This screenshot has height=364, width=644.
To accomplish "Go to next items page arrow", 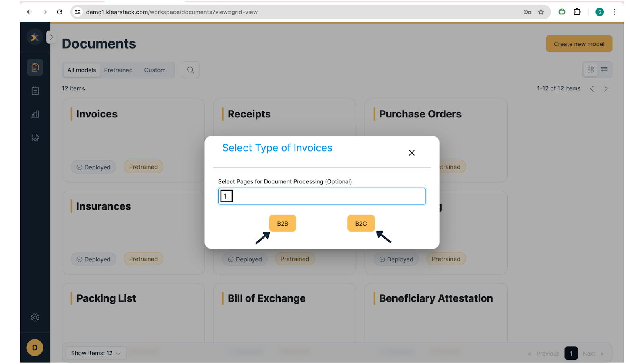I will pyautogui.click(x=606, y=89).
